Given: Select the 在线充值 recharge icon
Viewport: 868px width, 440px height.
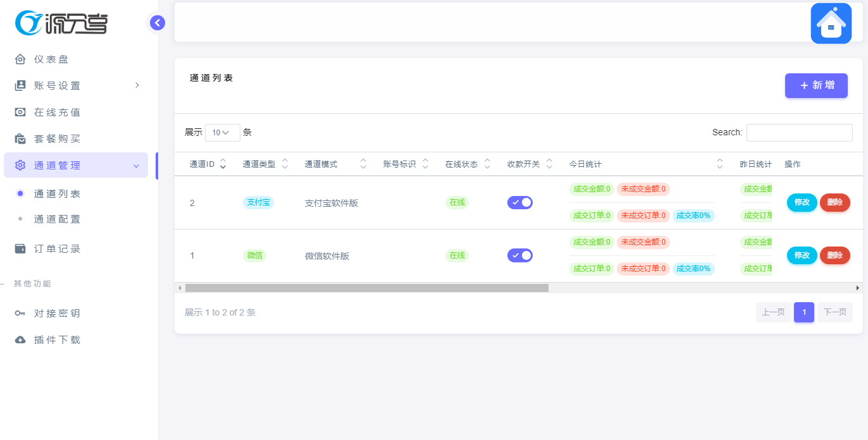Looking at the screenshot, I should point(20,112).
